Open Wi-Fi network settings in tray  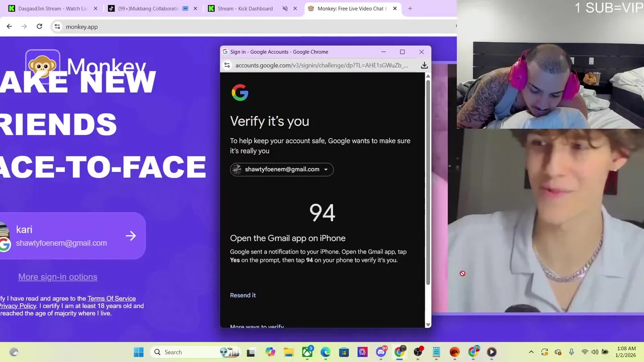[585, 352]
